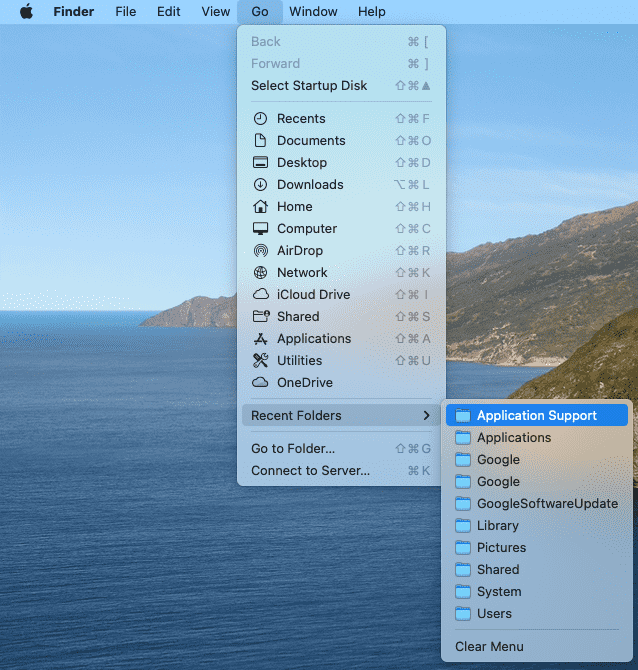This screenshot has width=638, height=670.
Task: Select the Recents label
Action: [x=301, y=118]
